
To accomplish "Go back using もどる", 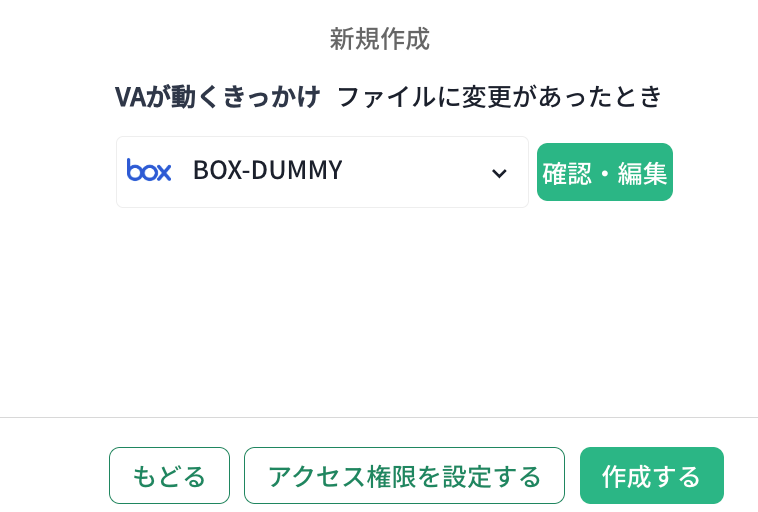I will point(169,476).
